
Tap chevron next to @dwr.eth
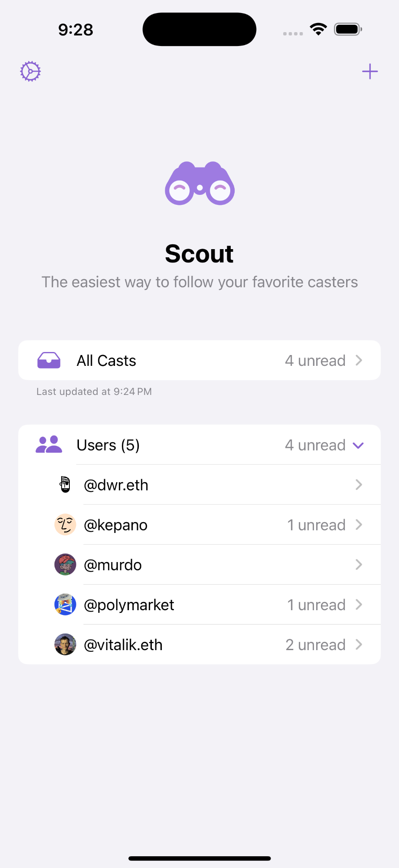[x=359, y=485]
